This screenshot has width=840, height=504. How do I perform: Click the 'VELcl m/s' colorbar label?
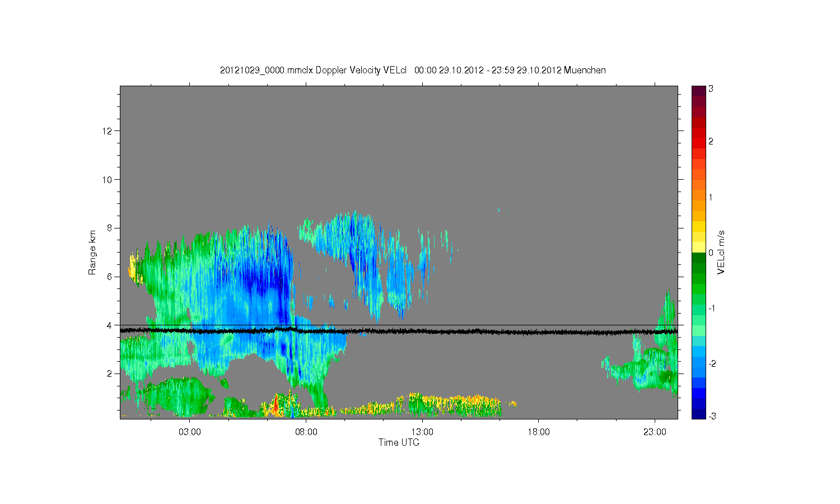[x=721, y=252]
